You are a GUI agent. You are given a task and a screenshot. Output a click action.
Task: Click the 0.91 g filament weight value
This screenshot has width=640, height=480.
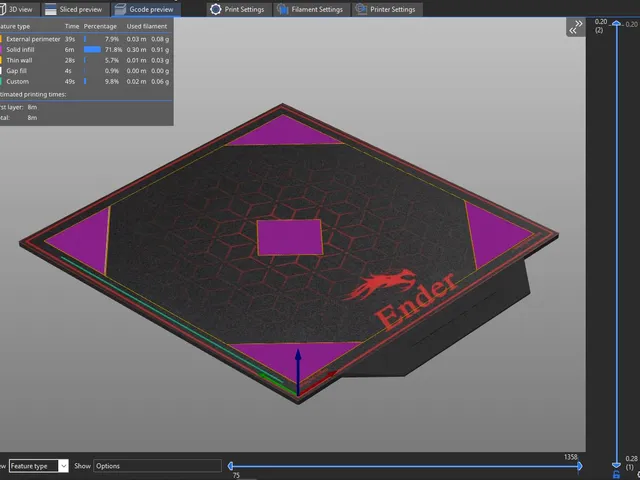pos(160,49)
